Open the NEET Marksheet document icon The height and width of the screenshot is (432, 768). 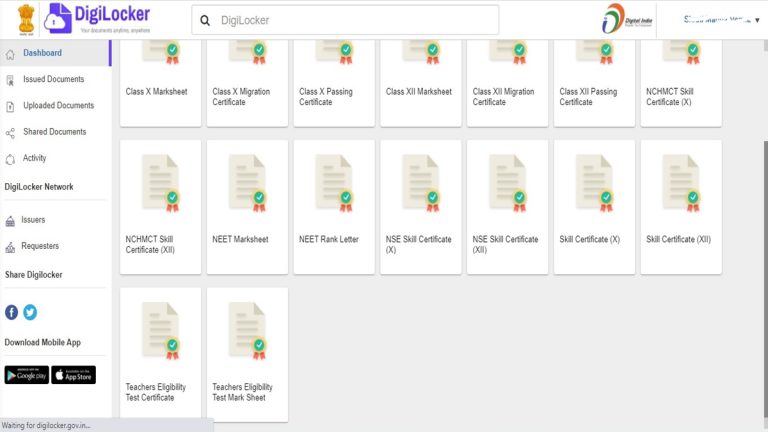(x=247, y=182)
